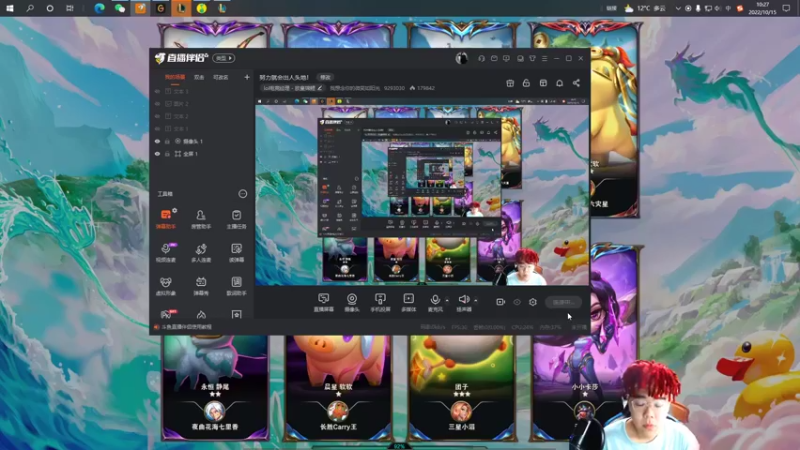800x450 pixels.
Task: Open the shirt skin icon in title bar
Action: 533,59
